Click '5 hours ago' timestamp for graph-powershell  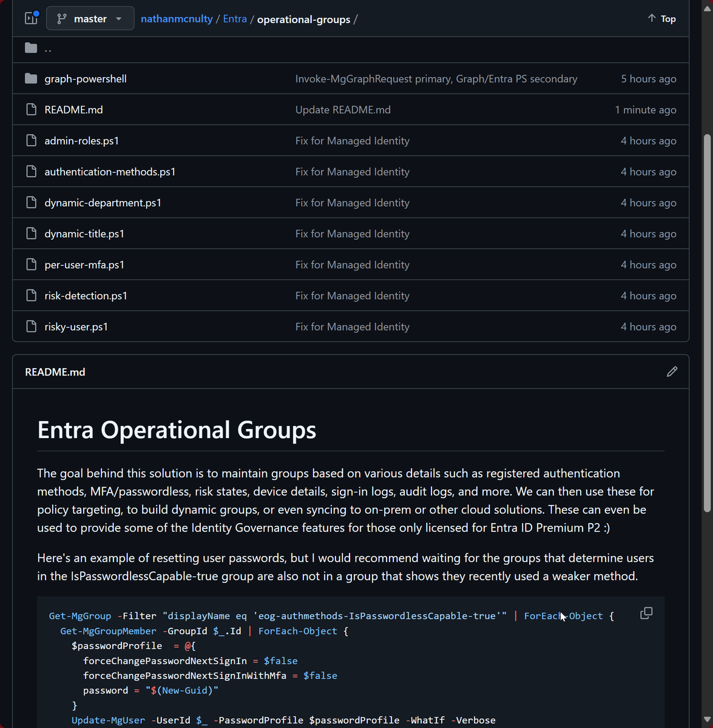[648, 79]
